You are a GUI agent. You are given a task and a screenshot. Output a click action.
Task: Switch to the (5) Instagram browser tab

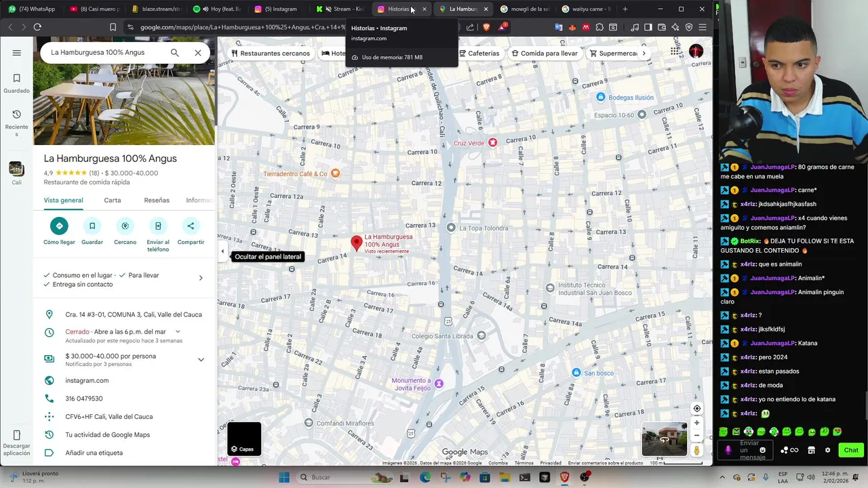click(276, 9)
